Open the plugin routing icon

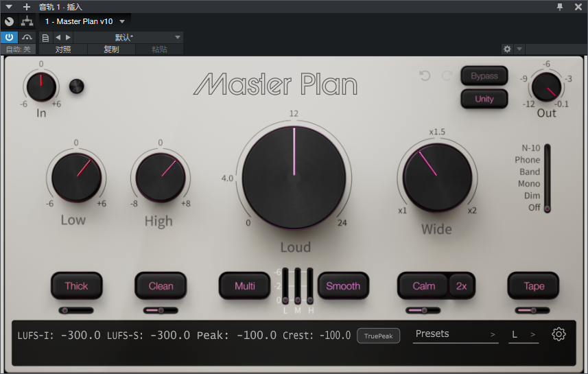[27, 21]
